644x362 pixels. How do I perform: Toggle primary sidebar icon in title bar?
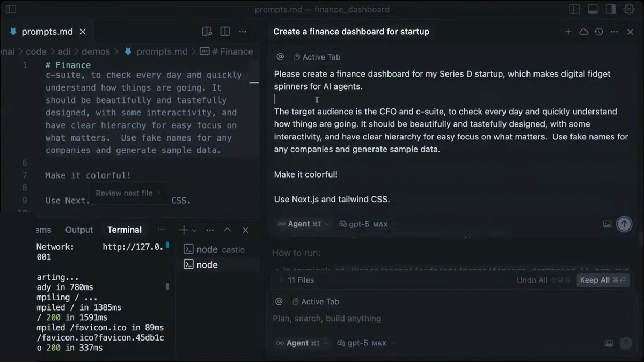(11, 9)
